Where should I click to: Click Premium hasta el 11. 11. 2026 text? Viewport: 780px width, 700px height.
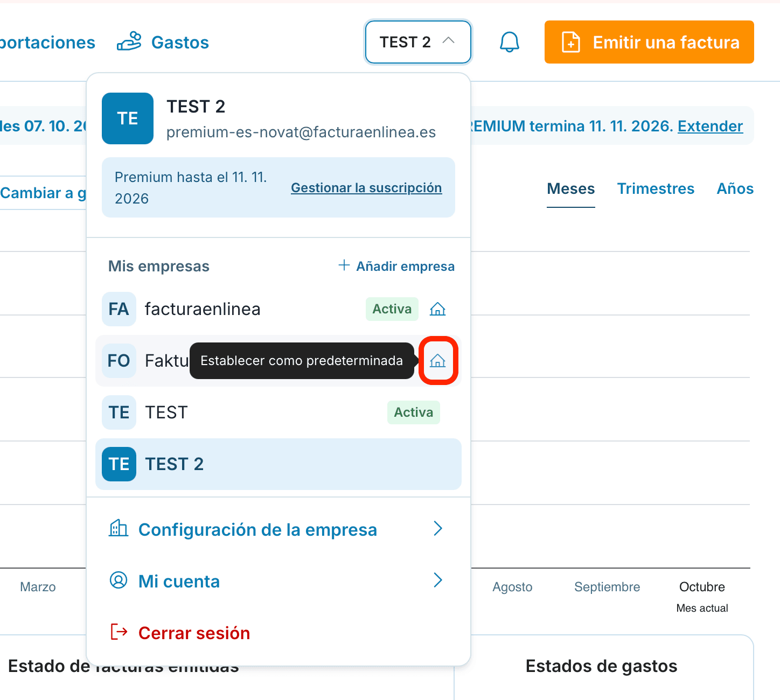coord(191,188)
